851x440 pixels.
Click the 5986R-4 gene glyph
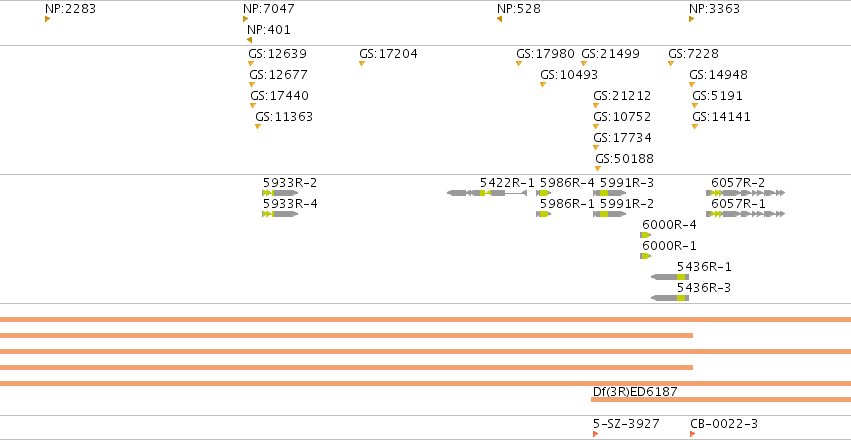tap(543, 193)
